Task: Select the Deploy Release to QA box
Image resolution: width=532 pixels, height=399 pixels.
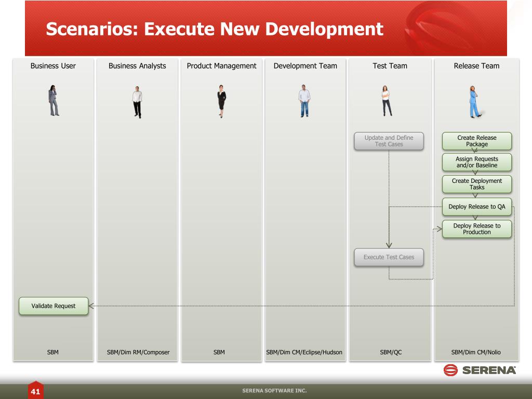Action: (477, 207)
